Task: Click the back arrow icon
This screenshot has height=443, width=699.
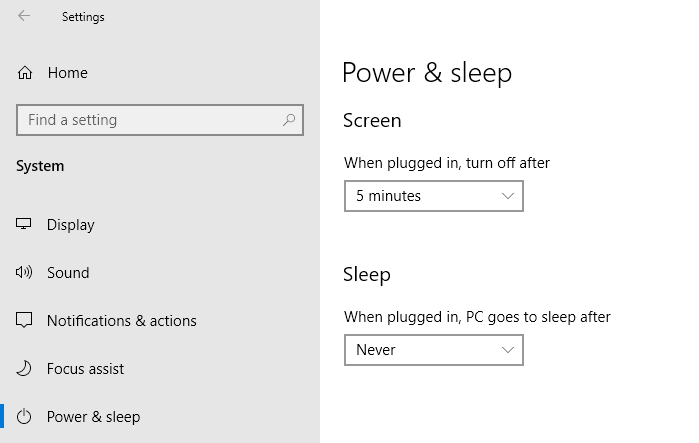Action: (24, 16)
